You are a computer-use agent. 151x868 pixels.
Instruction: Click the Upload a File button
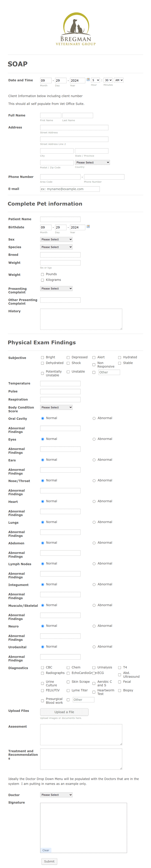pos(64,712)
